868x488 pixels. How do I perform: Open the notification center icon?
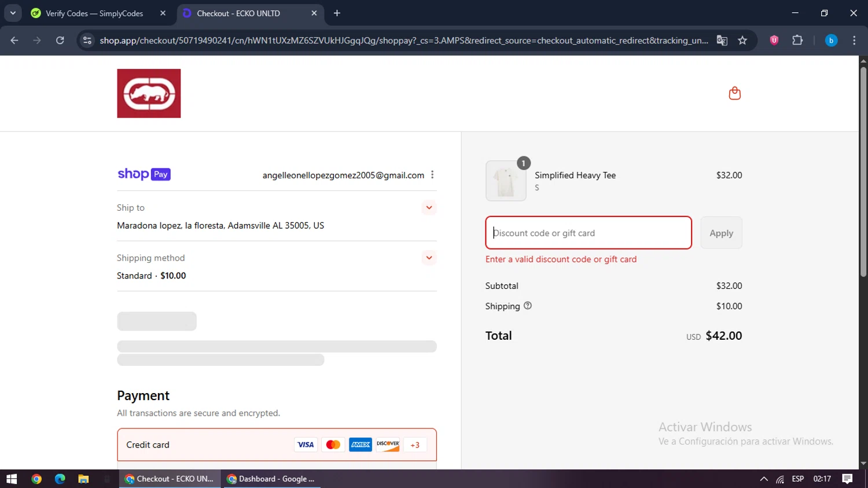click(x=847, y=479)
